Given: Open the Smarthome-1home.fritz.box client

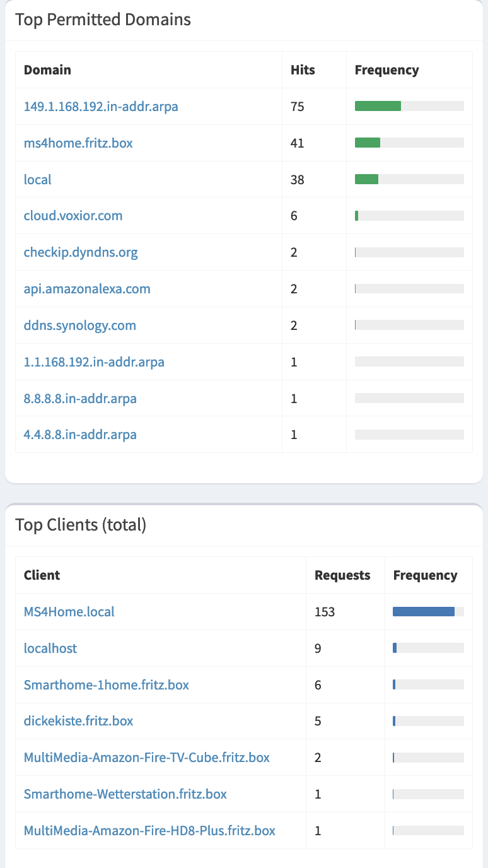Looking at the screenshot, I should coord(107,684).
